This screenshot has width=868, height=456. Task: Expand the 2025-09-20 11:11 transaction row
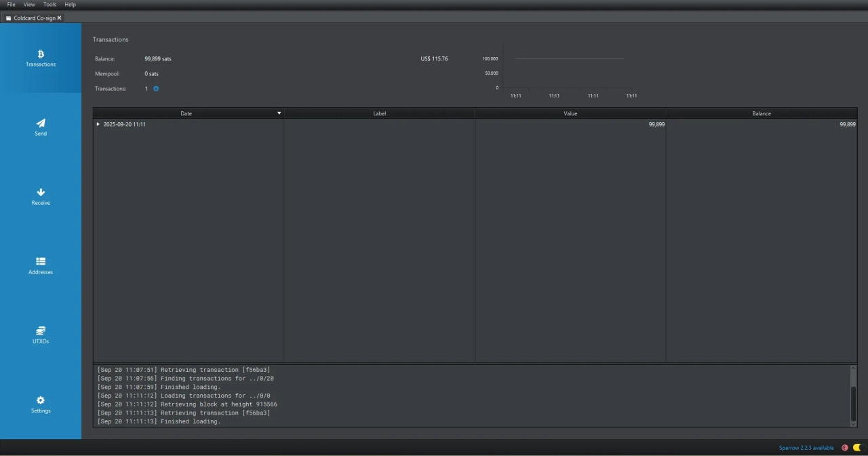tap(98, 124)
